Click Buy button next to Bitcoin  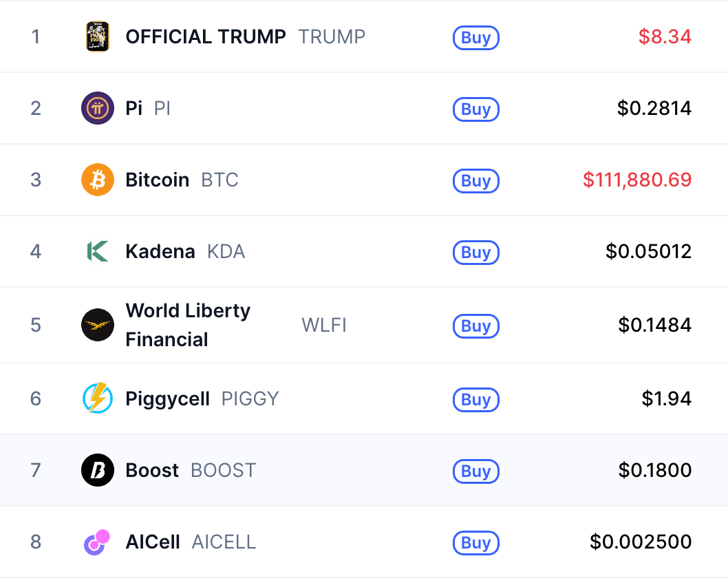click(x=476, y=180)
